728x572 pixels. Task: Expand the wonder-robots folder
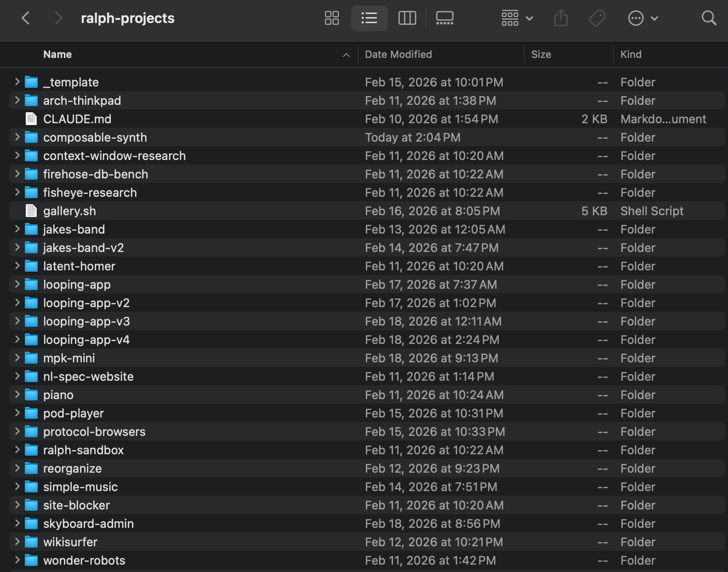click(17, 560)
